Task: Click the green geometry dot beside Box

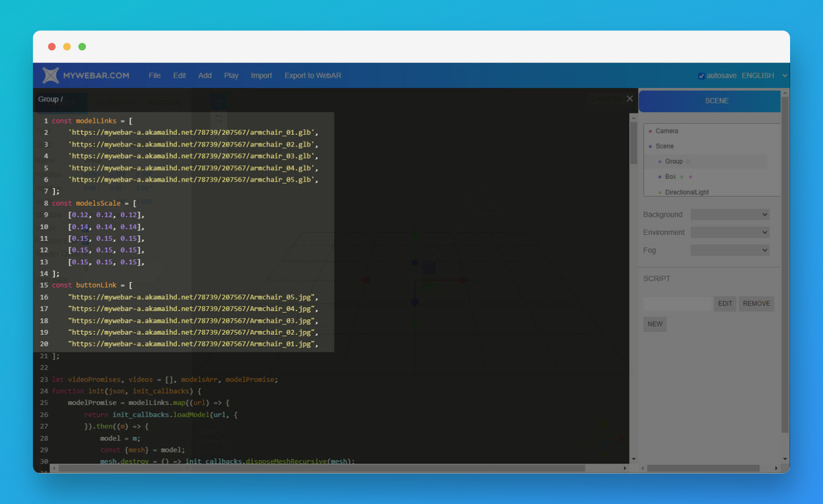Action: [x=682, y=177]
